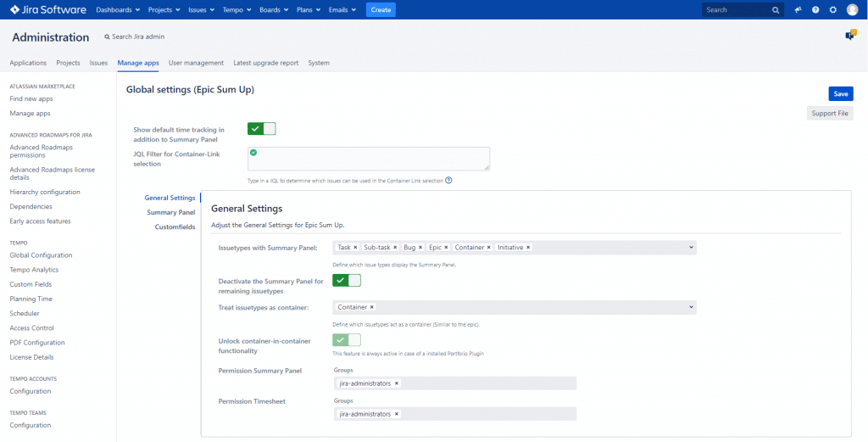Open Advanced Roadmaps permissions link
This screenshot has width=868, height=442.
(x=42, y=151)
